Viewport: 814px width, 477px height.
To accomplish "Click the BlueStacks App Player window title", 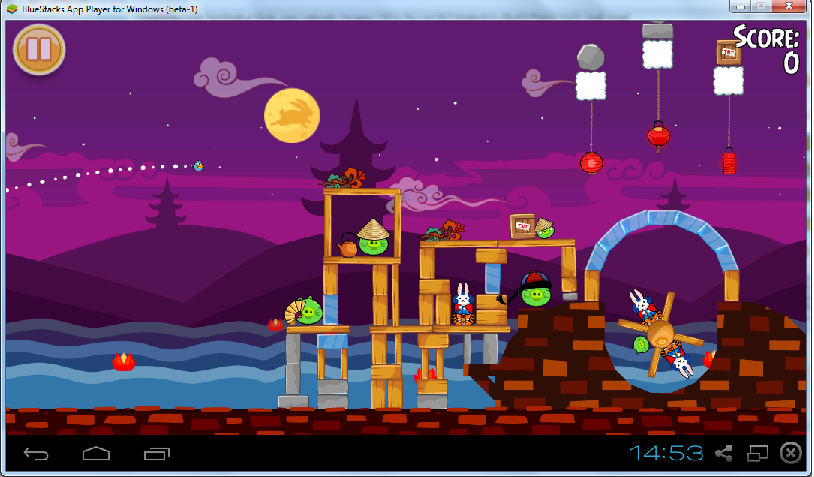I will pyautogui.click(x=110, y=9).
